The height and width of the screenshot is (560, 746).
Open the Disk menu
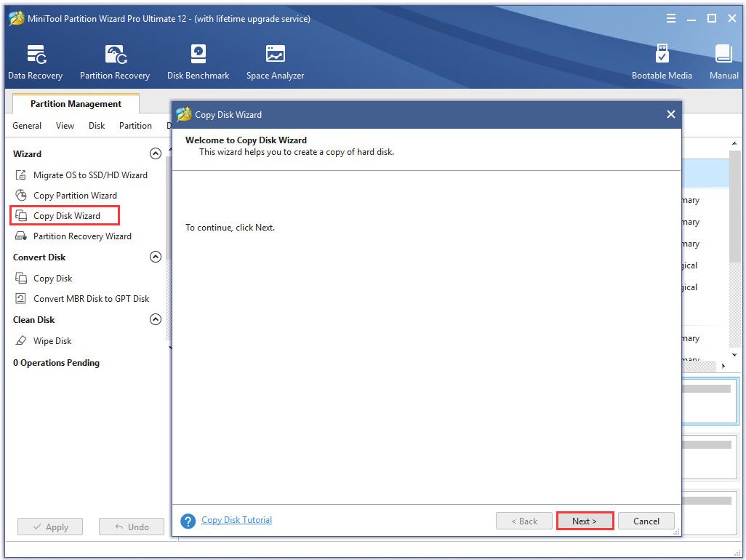point(97,126)
